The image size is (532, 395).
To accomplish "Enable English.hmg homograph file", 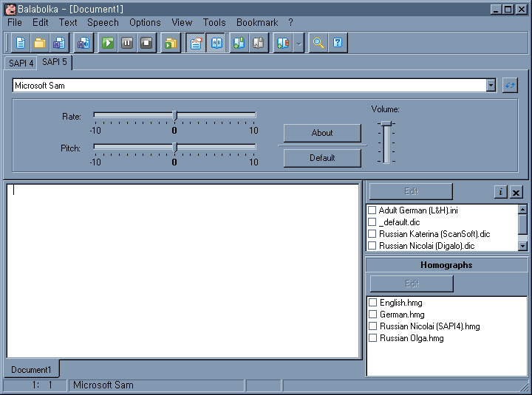I will (x=373, y=303).
